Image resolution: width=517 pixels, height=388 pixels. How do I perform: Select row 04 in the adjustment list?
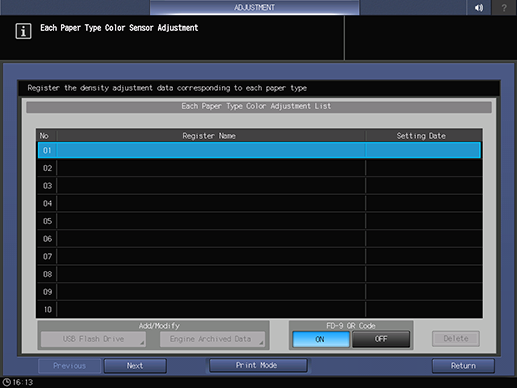(259, 203)
